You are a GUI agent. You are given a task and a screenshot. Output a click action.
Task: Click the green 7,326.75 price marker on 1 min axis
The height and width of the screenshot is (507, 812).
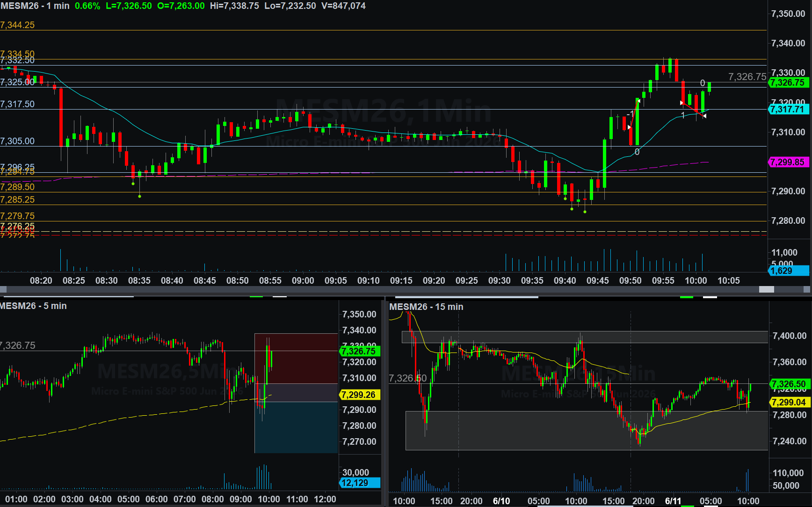(x=789, y=83)
